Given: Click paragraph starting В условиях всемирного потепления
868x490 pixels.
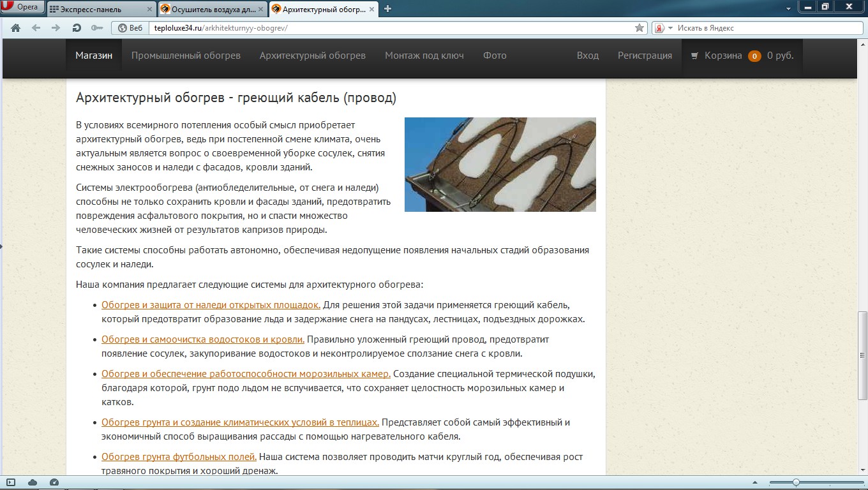Looking at the screenshot, I should 230,146.
